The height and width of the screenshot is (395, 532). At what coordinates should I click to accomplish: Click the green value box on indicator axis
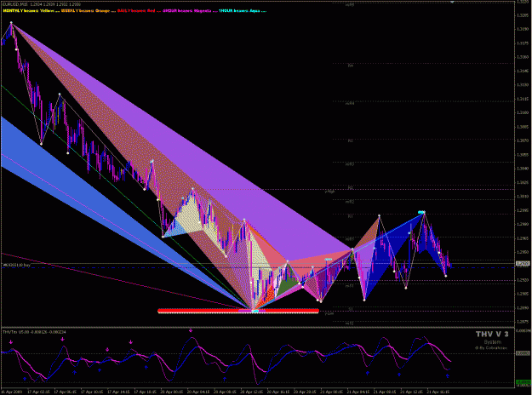coord(523,382)
